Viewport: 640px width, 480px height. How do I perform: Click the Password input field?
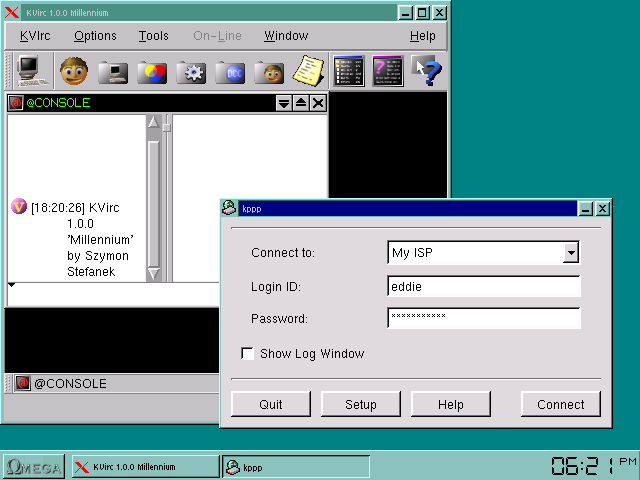tap(484, 318)
